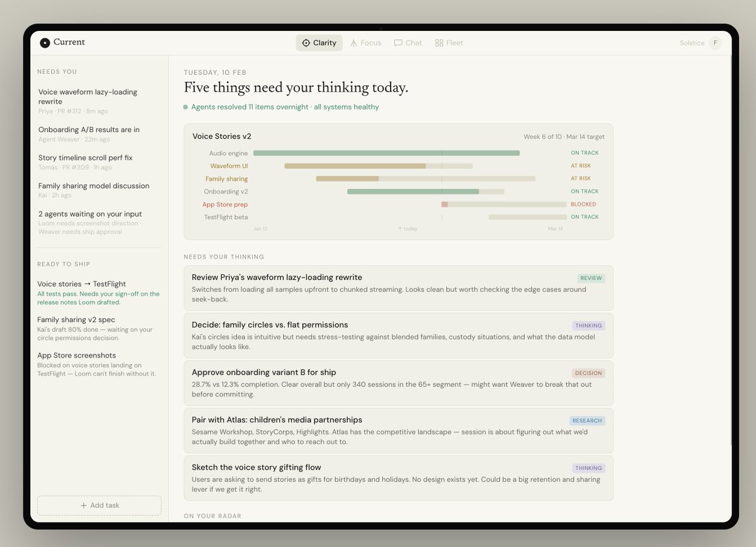The width and height of the screenshot is (756, 547).
Task: Select Story timeline scroll perf fix
Action: coord(99,162)
